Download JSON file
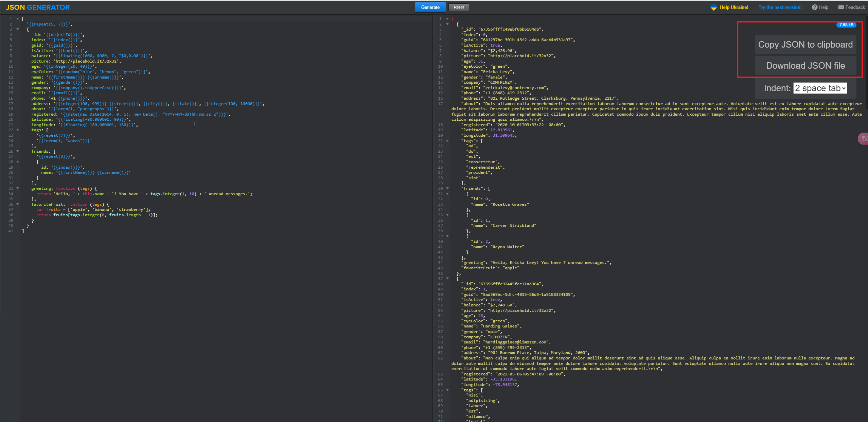868x422 pixels. click(x=805, y=66)
